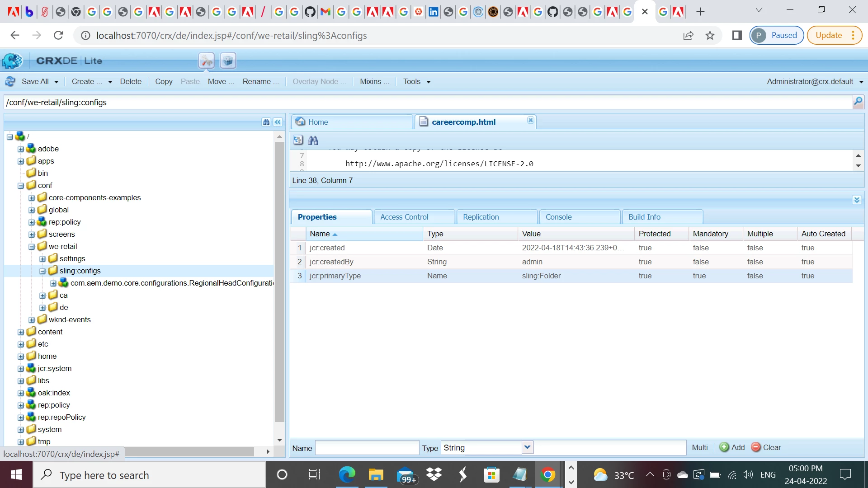Click the binoculars search icon in editor toolbar
The image size is (868, 488).
(313, 141)
